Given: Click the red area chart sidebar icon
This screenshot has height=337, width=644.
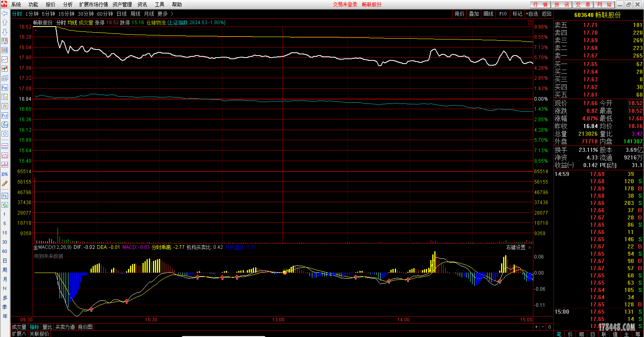Looking at the screenshot, I should pyautogui.click(x=5, y=155).
